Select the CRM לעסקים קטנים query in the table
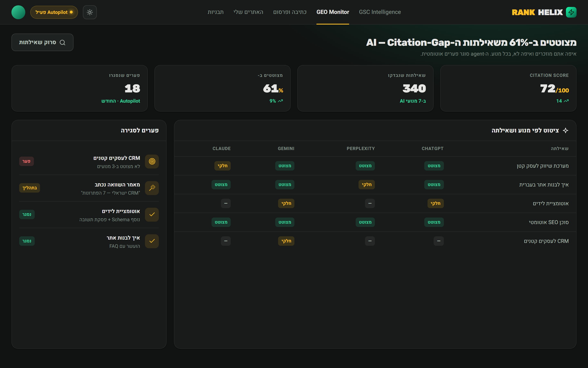This screenshot has height=368, width=588. (x=546, y=241)
